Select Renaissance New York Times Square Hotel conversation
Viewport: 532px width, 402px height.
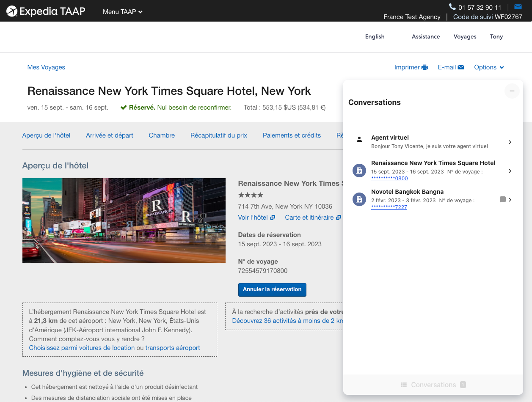[x=433, y=163]
